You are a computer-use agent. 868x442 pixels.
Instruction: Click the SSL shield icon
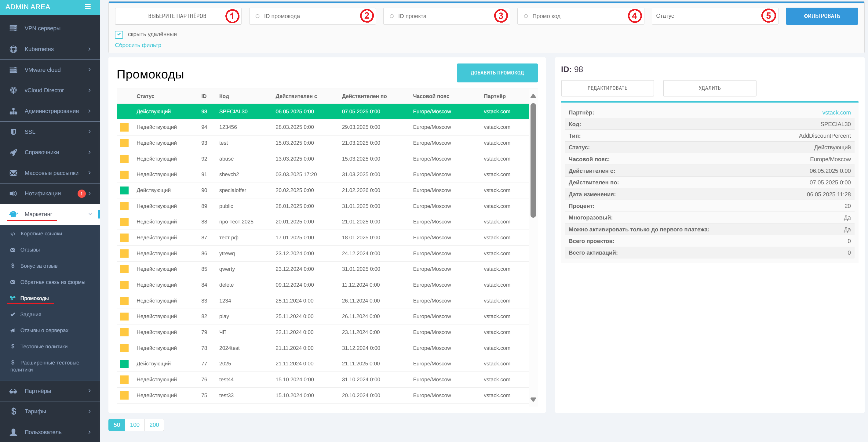[x=13, y=132]
